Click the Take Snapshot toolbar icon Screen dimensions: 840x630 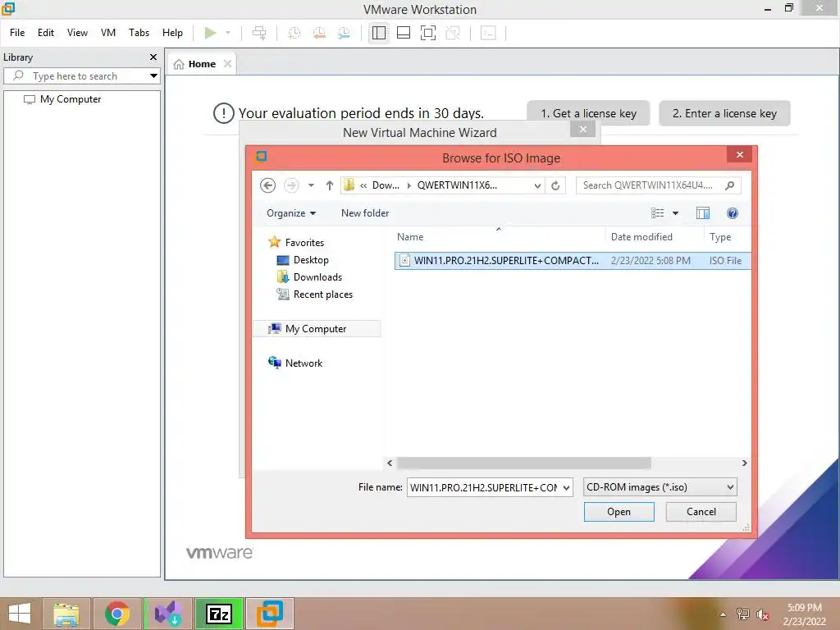294,33
